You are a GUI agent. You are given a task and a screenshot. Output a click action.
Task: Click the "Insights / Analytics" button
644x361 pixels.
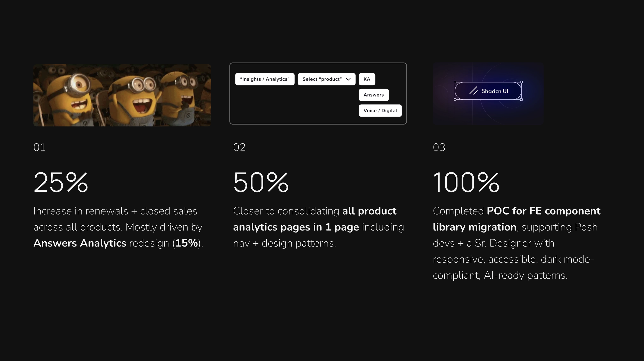click(265, 79)
